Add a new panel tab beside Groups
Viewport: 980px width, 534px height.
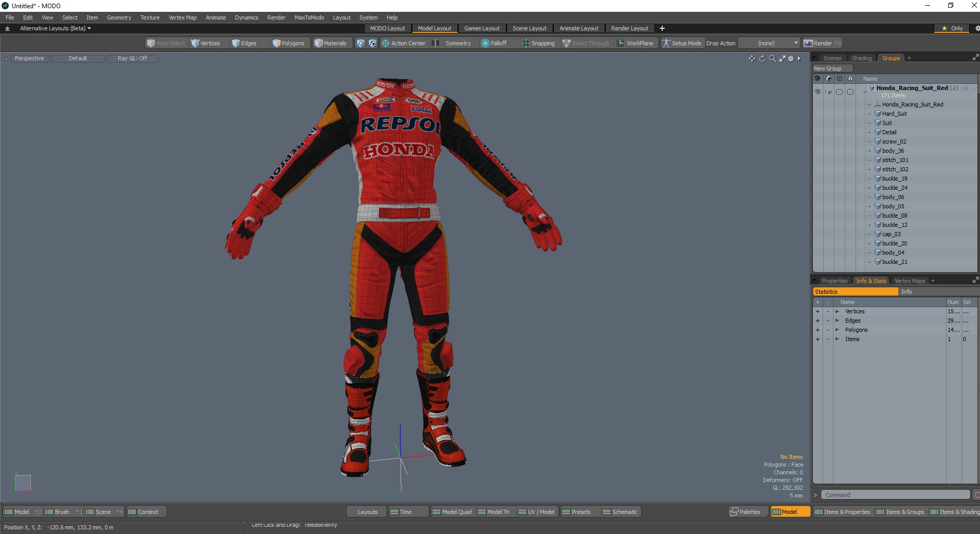click(909, 58)
